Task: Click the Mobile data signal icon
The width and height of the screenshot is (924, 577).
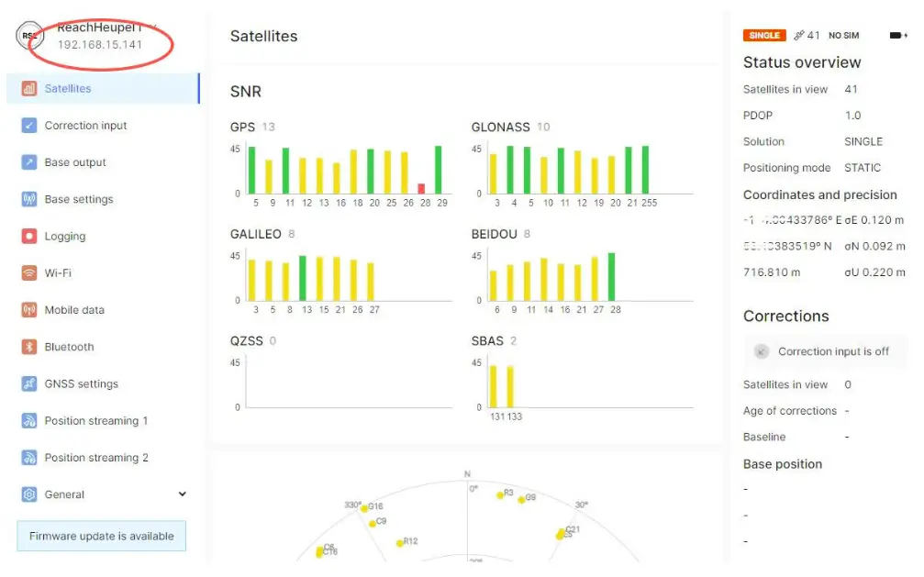Action: point(28,310)
